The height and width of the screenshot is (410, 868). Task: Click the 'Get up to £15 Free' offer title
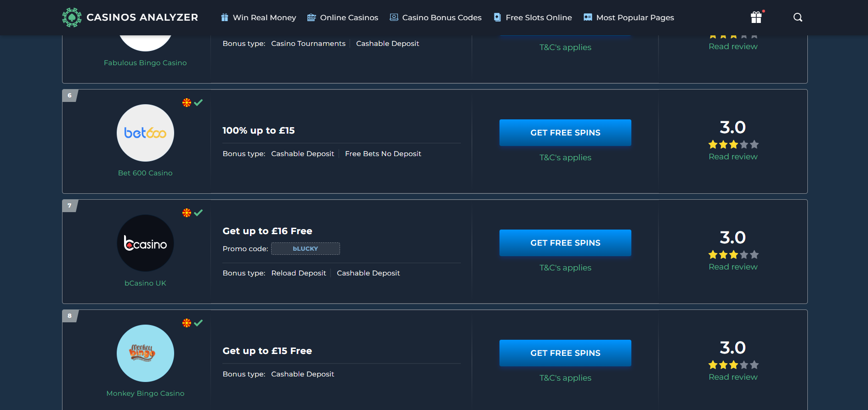click(x=267, y=351)
